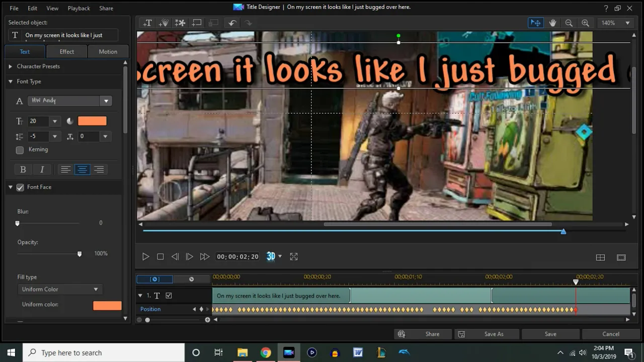This screenshot has width=644, height=362.
Task: Uncheck the Font Face checkbox
Action: [x=20, y=187]
